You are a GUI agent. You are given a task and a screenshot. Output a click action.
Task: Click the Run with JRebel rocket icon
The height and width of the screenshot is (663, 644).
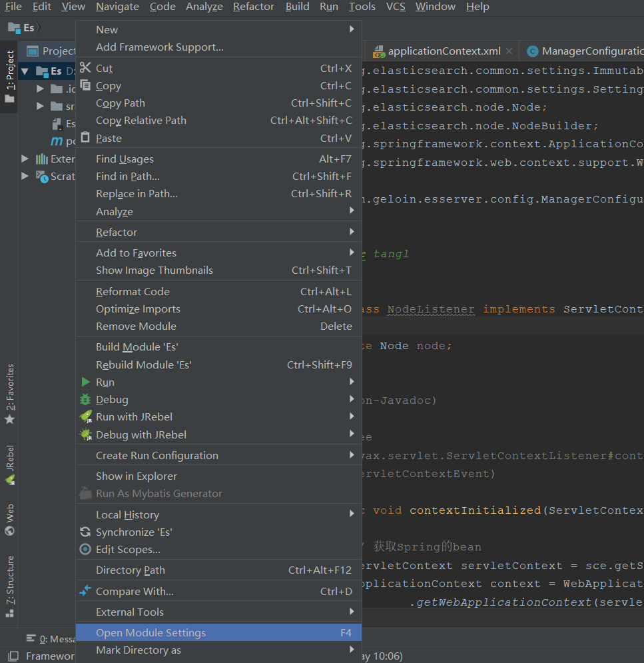[86, 417]
